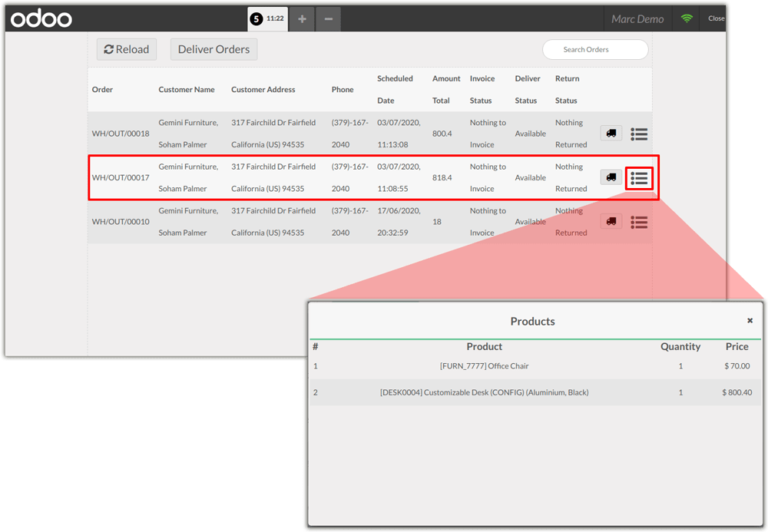Remove current order with minus button

coord(328,19)
